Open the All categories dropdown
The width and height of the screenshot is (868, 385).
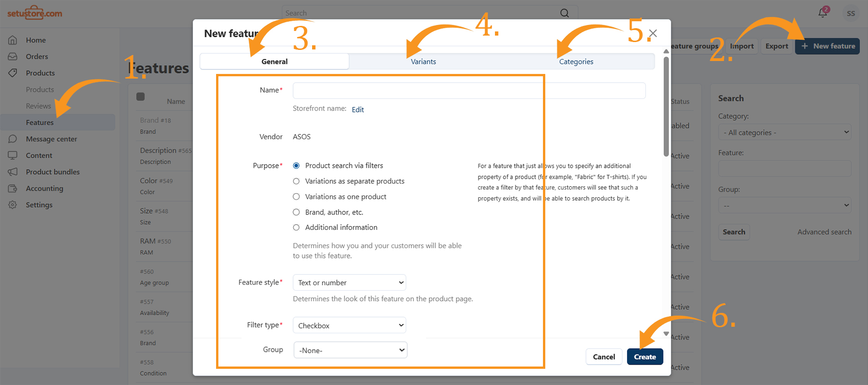coord(785,132)
